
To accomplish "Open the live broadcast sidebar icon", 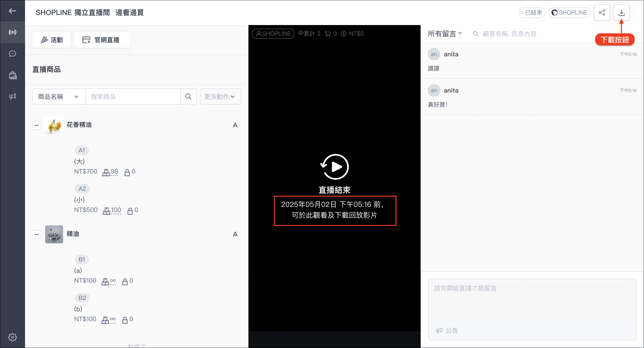I will [12, 32].
